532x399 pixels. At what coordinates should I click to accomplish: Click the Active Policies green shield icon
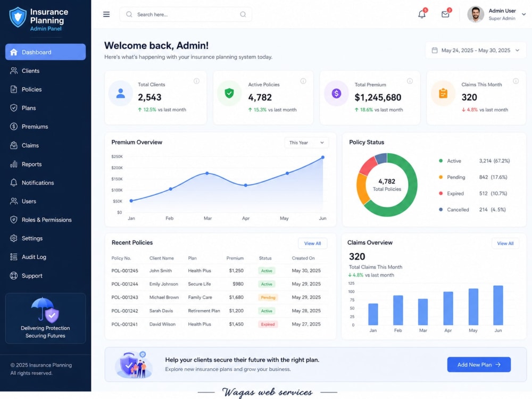pos(229,93)
